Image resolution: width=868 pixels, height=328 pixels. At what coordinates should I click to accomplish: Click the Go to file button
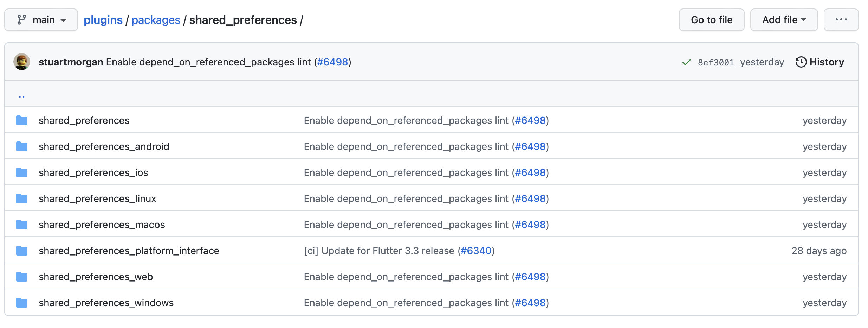[x=712, y=20]
